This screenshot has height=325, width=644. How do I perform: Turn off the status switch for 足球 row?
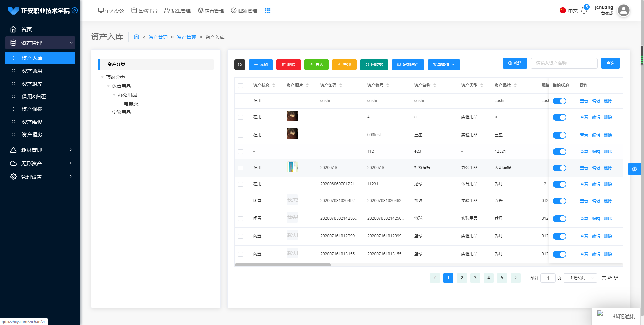(x=559, y=184)
